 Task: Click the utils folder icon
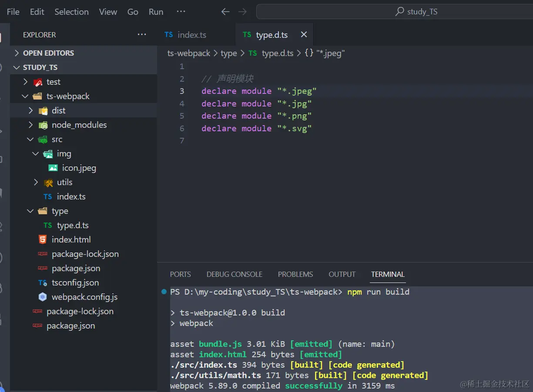point(48,183)
